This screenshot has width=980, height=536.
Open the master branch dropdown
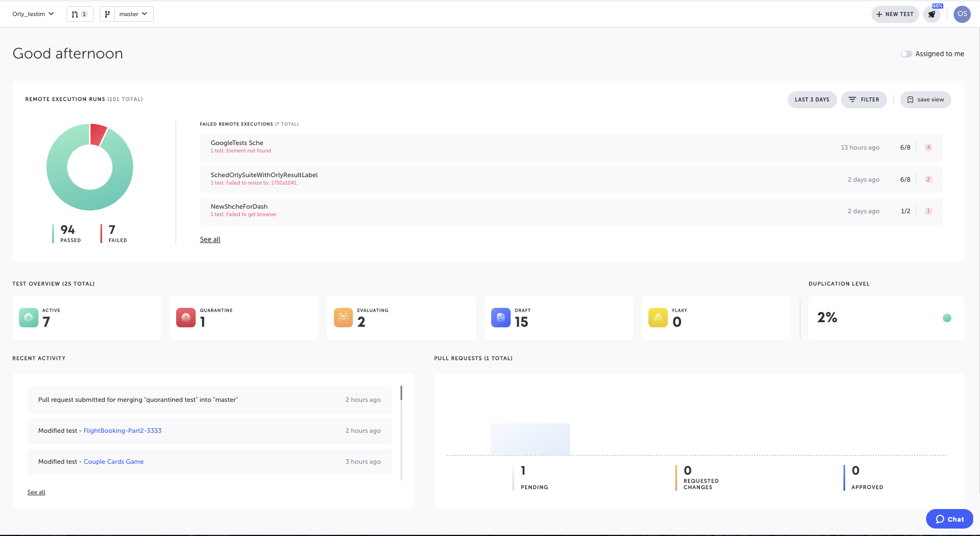[x=133, y=14]
